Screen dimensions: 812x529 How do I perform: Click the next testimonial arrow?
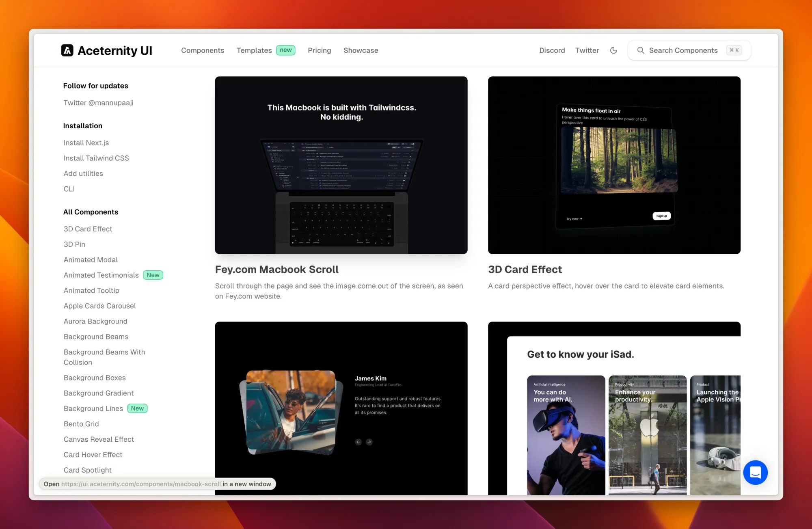point(369,442)
